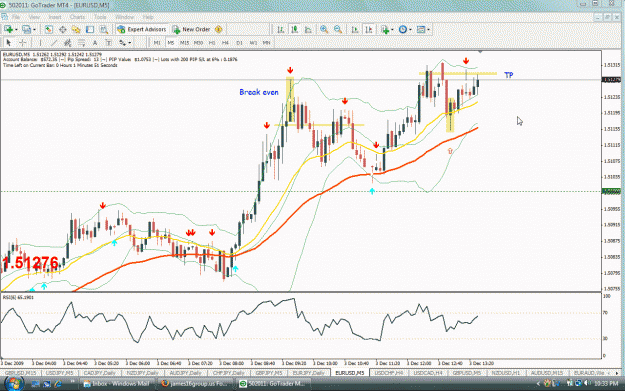
Task: Switch timeframe to H4
Action: pyautogui.click(x=225, y=43)
